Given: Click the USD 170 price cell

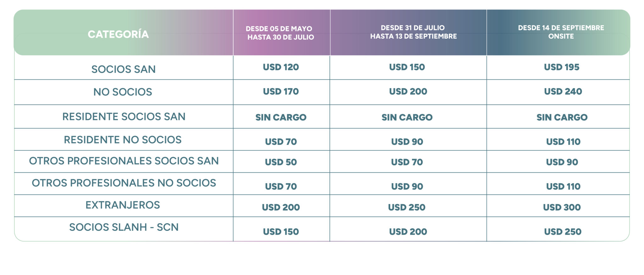Looking at the screenshot, I should tap(281, 91).
